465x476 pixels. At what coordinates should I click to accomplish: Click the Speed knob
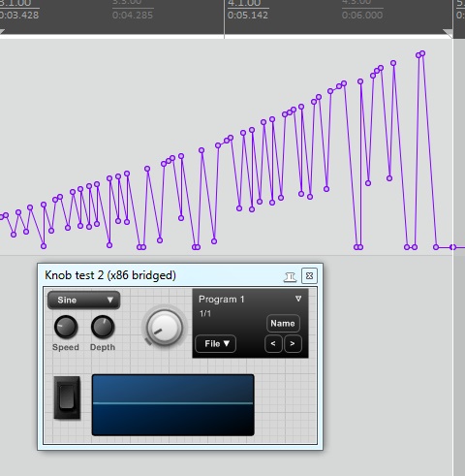point(66,327)
